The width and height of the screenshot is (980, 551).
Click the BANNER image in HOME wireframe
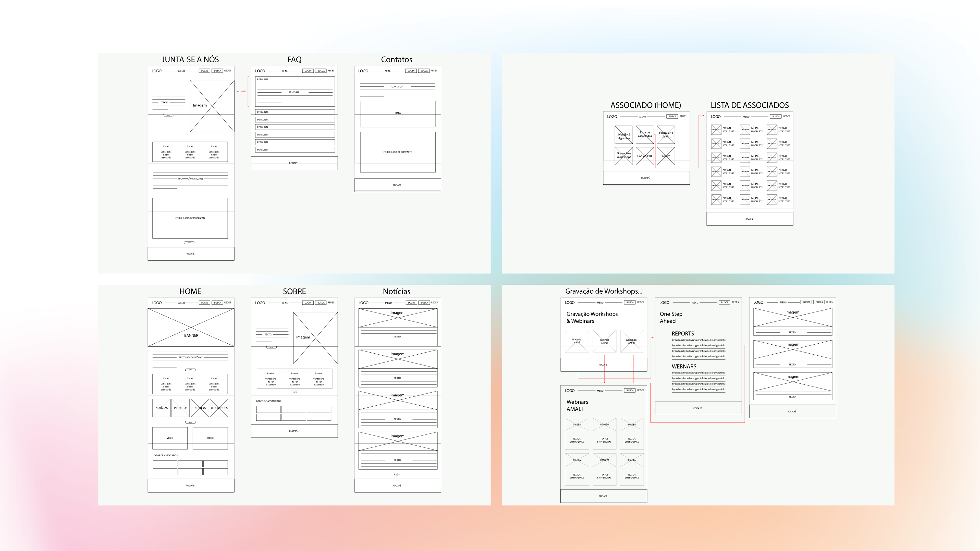coord(191,327)
